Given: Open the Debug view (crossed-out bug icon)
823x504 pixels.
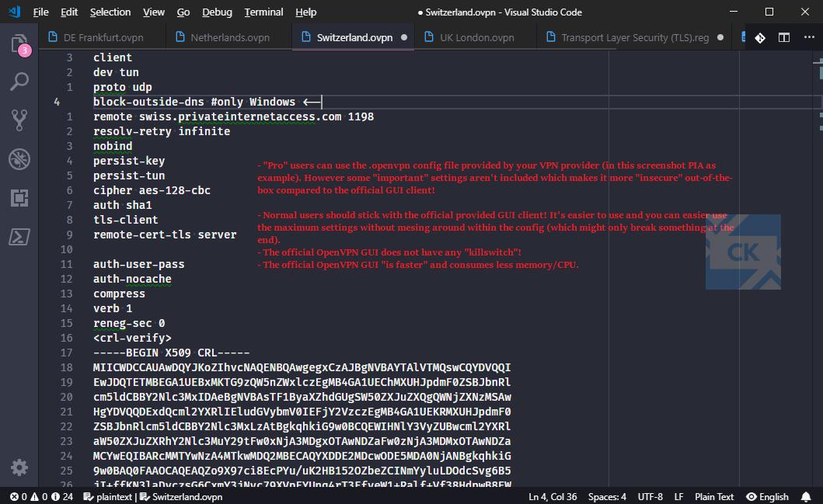Looking at the screenshot, I should [x=19, y=159].
